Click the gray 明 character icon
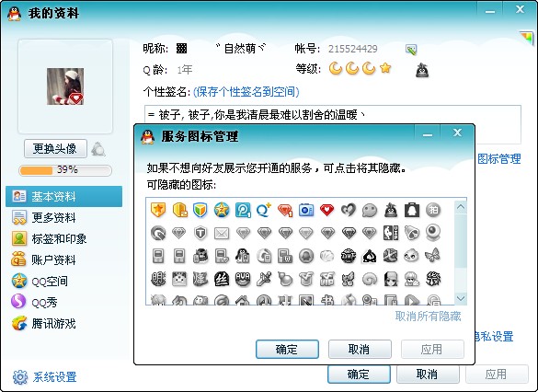 click(x=158, y=279)
